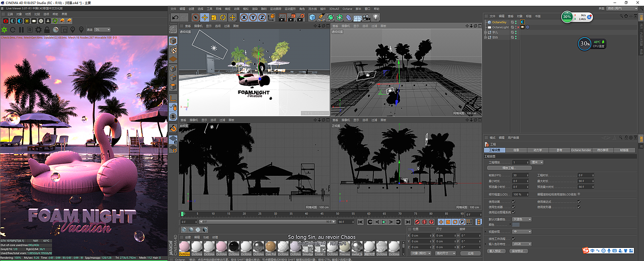Add Octane area light with the white rectangle icon
The width and height of the screenshot is (644, 261).
tap(34, 21)
